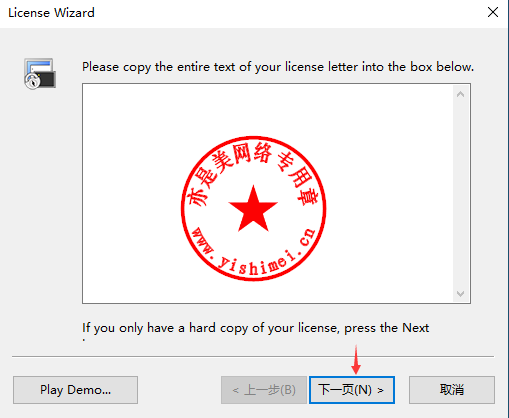Viewport: 509px width, 418px height.
Task: Close the License Wizard dialog
Action: [493, 12]
